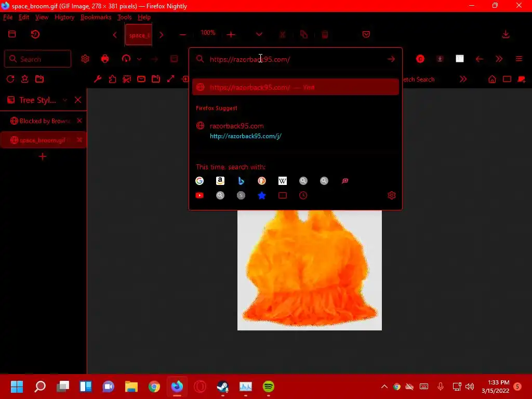The width and height of the screenshot is (532, 399).
Task: Click the reload icon in the bookmarks row
Action: click(10, 79)
